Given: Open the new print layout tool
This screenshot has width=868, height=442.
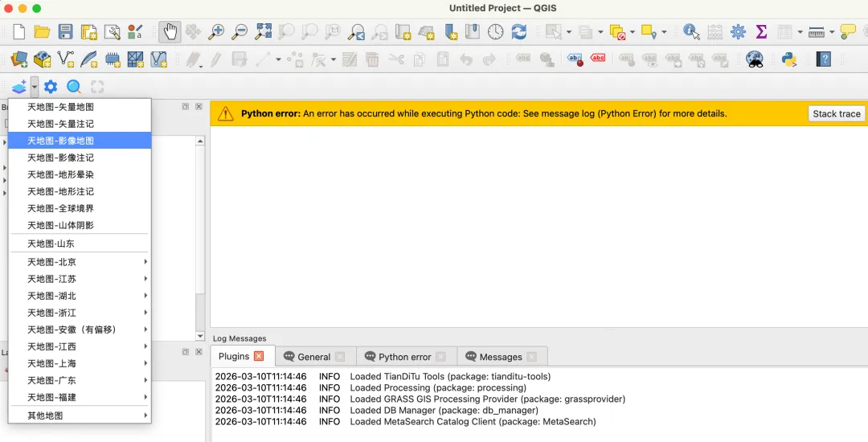Looking at the screenshot, I should (x=88, y=31).
